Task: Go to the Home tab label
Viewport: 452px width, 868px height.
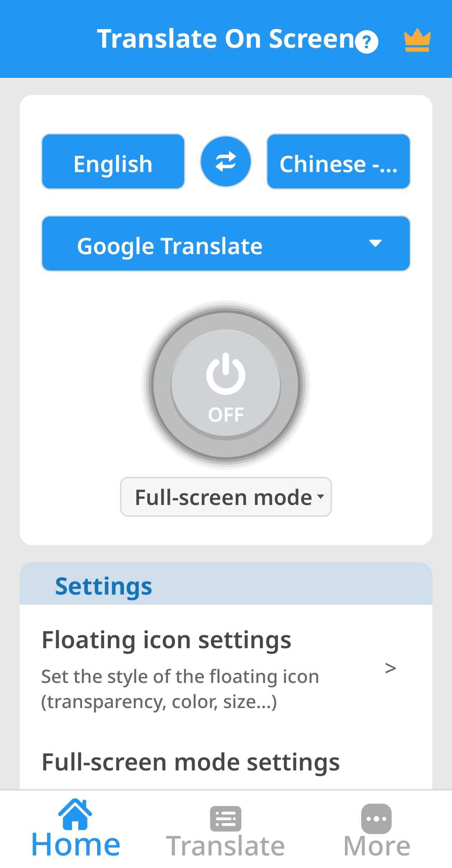Action: [x=76, y=845]
